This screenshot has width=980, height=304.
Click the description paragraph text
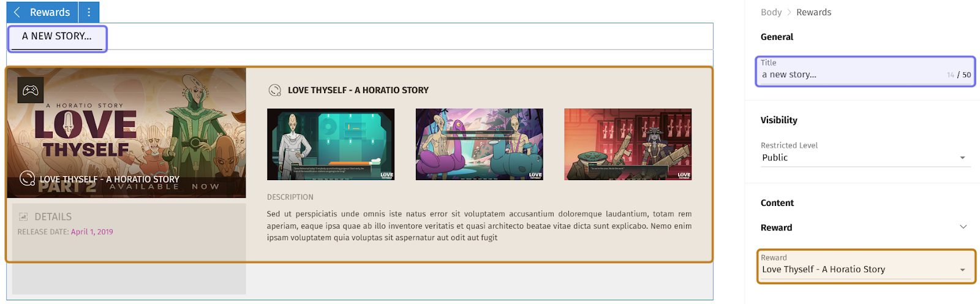[479, 226]
